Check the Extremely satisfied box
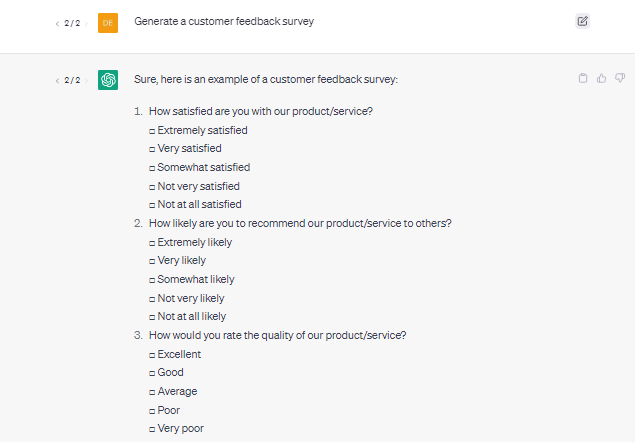635x442 pixels. pos(152,131)
